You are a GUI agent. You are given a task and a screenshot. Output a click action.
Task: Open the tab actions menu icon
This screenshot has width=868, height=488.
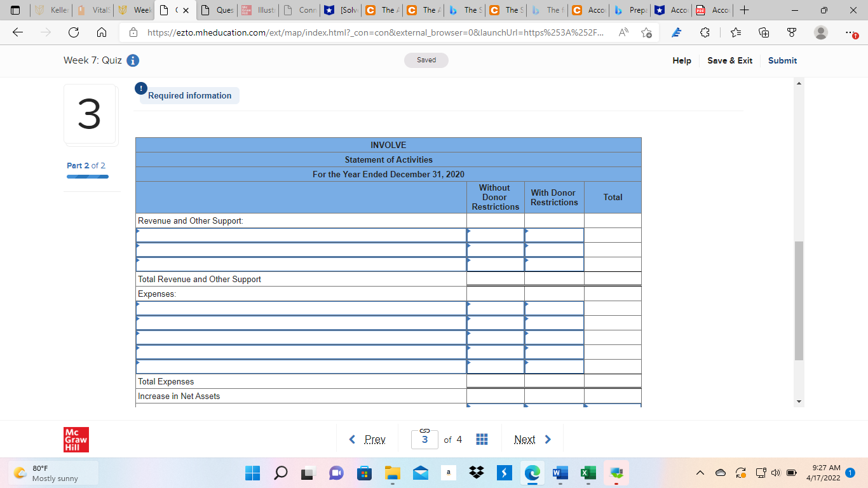click(16, 11)
